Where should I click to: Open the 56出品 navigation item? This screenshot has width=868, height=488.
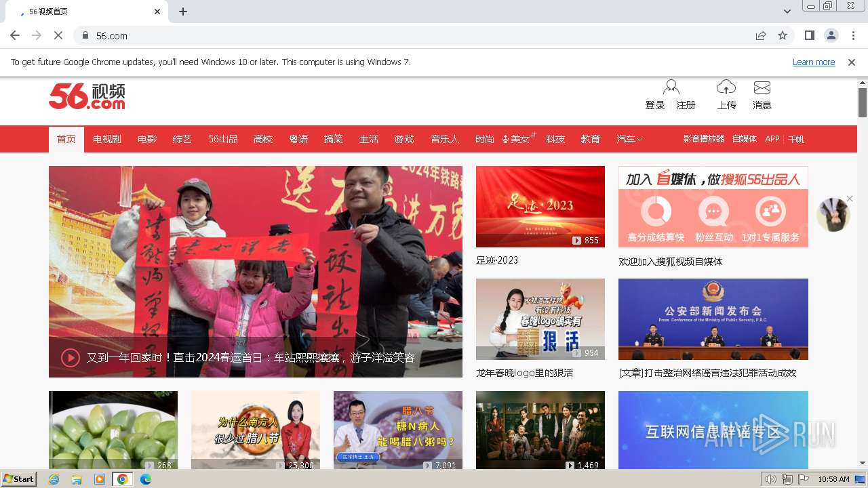point(223,139)
